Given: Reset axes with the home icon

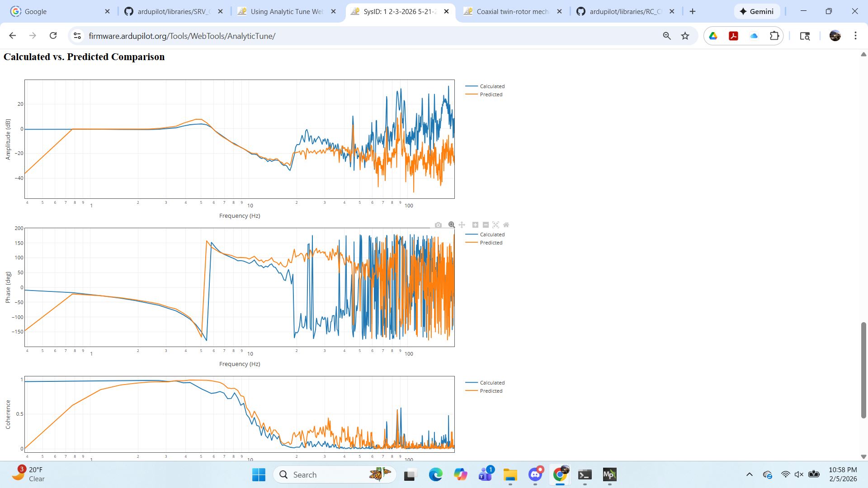Looking at the screenshot, I should pyautogui.click(x=506, y=225).
